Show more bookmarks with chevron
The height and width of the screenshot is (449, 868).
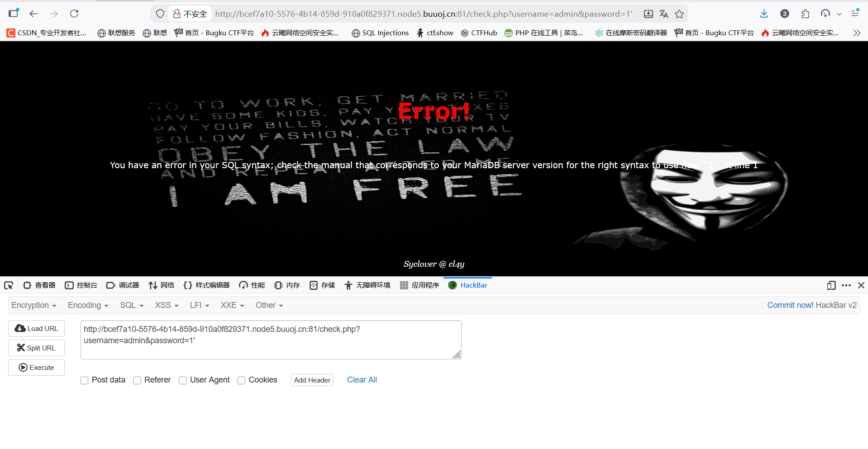pyautogui.click(x=857, y=33)
